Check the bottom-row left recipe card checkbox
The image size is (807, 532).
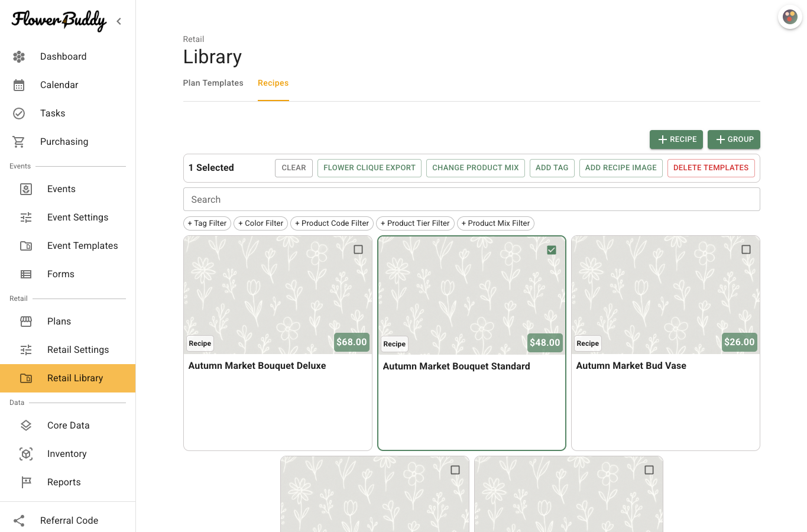[x=455, y=470]
